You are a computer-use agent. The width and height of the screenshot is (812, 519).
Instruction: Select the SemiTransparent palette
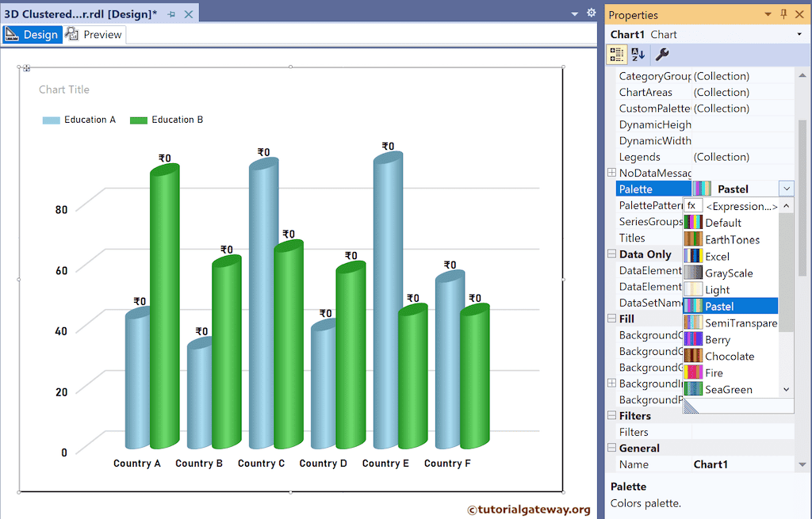pos(730,322)
